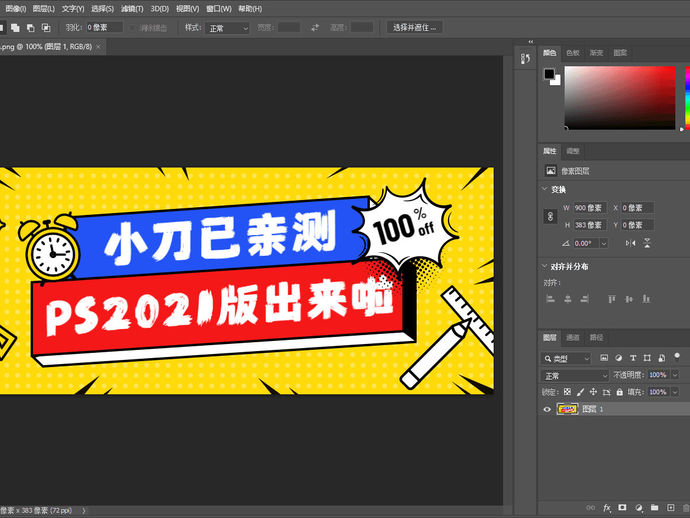Switch to the 通道 (Channels) tab
690x518 pixels.
click(x=573, y=338)
